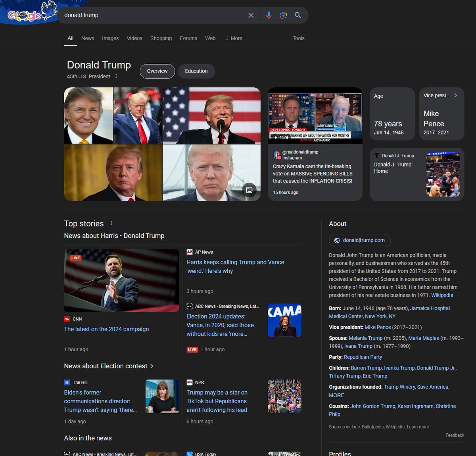This screenshot has width=476, height=456.
Task: Open the Age 78 years card
Action: tap(392, 114)
